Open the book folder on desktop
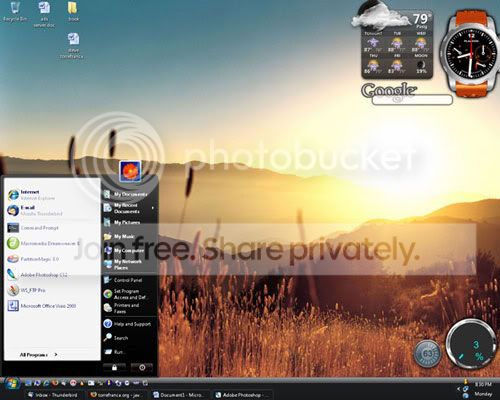The height and width of the screenshot is (400, 500). (x=73, y=12)
